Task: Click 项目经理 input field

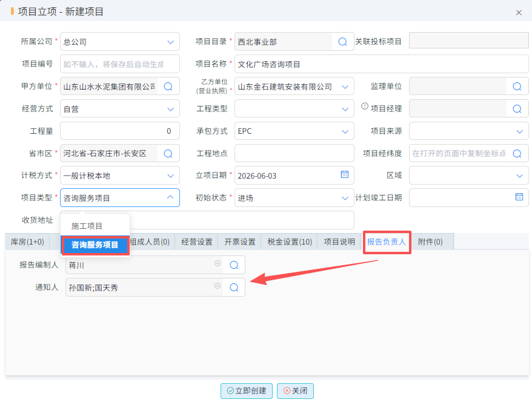Action: tap(457, 109)
